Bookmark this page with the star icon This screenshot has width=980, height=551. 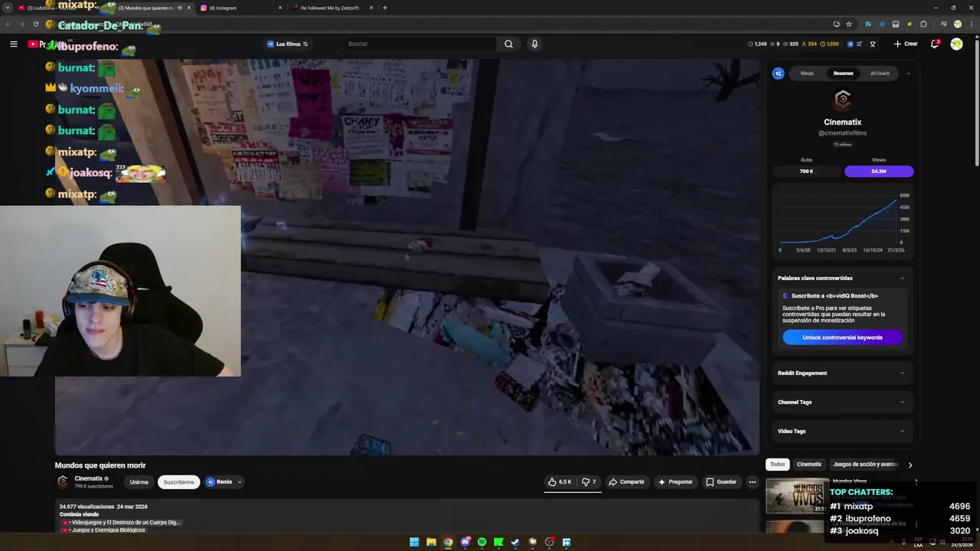(848, 24)
